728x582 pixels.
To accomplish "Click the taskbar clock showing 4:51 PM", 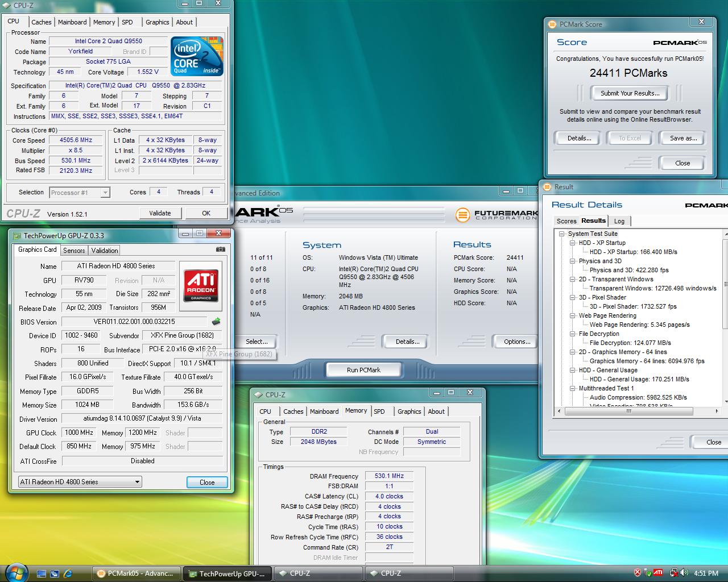I will coord(706,573).
